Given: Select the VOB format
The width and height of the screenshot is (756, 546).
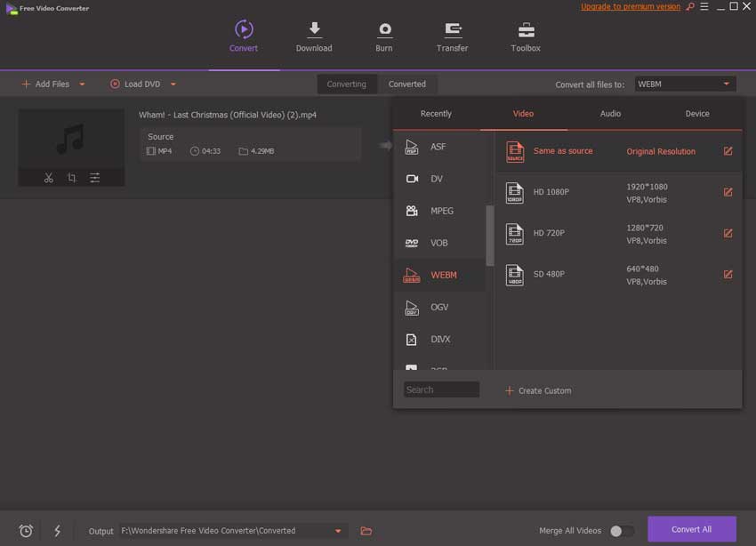Looking at the screenshot, I should coord(440,243).
